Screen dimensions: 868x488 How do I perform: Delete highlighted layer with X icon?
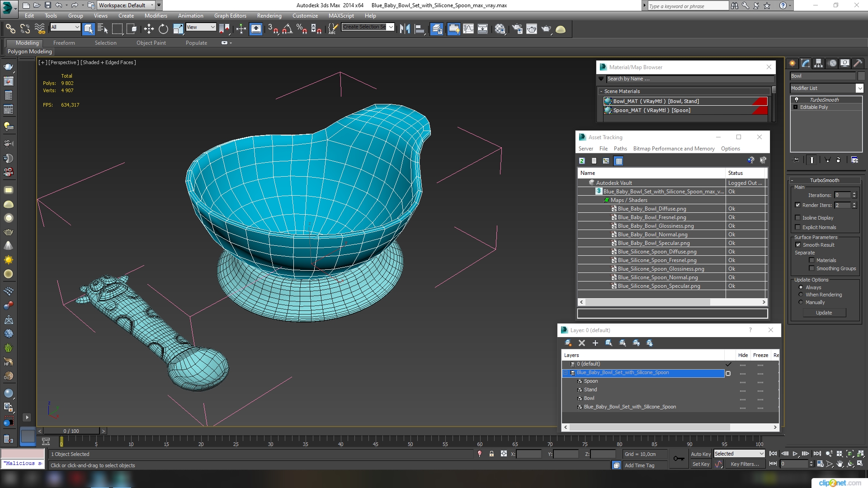tap(582, 343)
